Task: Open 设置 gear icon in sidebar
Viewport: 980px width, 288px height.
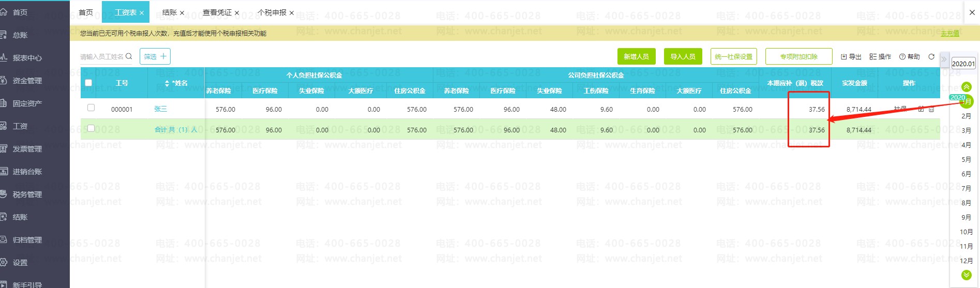Action: pyautogui.click(x=4, y=262)
